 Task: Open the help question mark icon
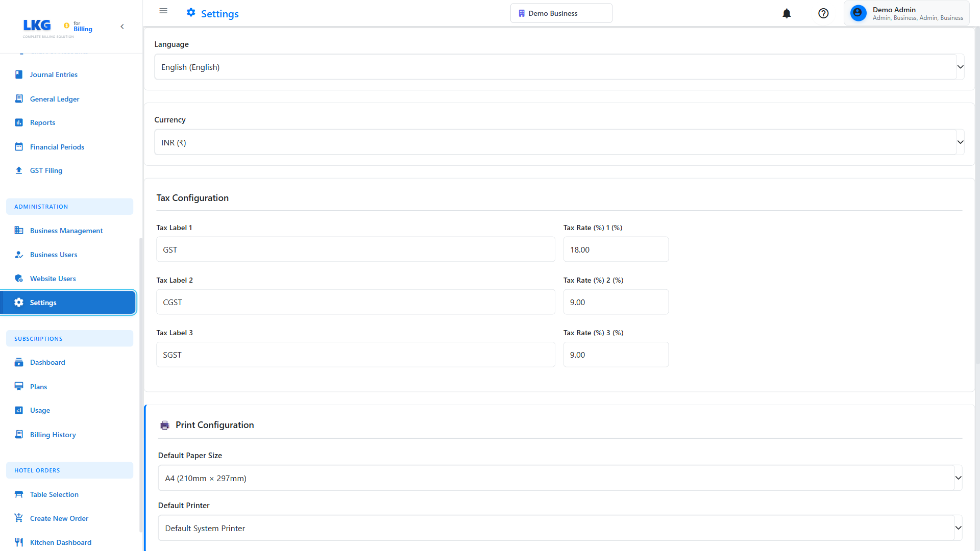tap(823, 14)
